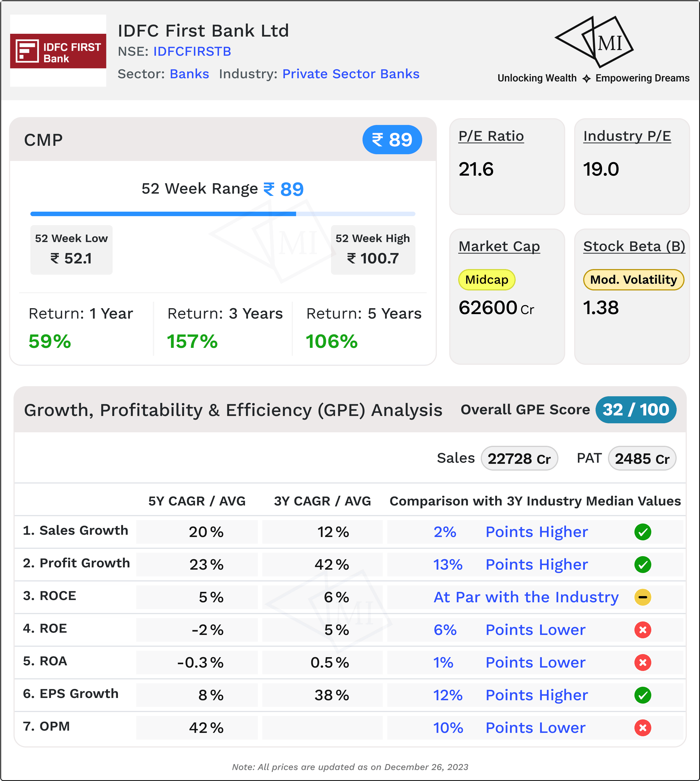Click the green check icon for Profit Growth
This screenshot has width=700, height=781.
click(642, 565)
